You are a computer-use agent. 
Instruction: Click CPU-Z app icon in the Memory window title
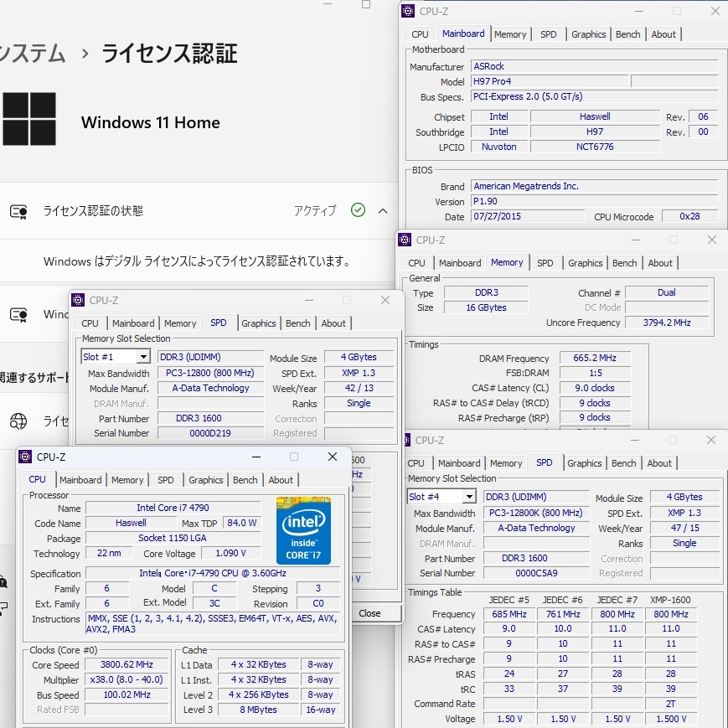[405, 240]
